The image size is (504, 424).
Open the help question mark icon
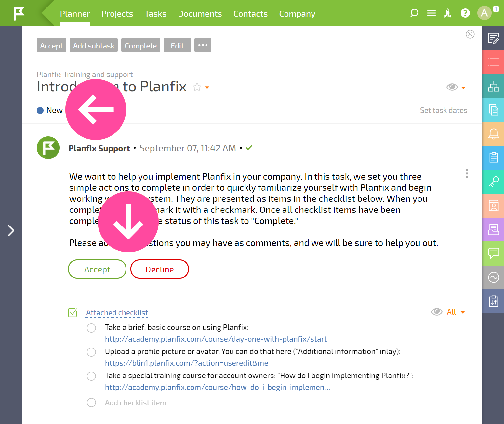tap(465, 13)
